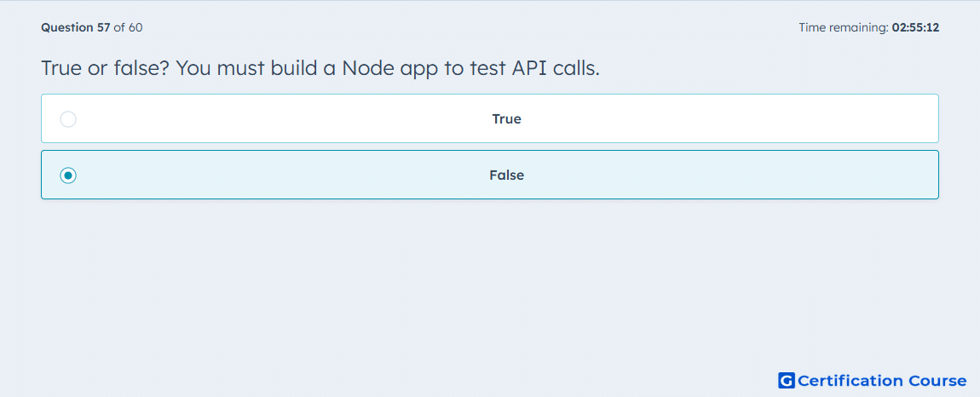Image resolution: width=980 pixels, height=397 pixels.
Task: Click the 02:55:12 countdown timer
Action: pos(915,27)
